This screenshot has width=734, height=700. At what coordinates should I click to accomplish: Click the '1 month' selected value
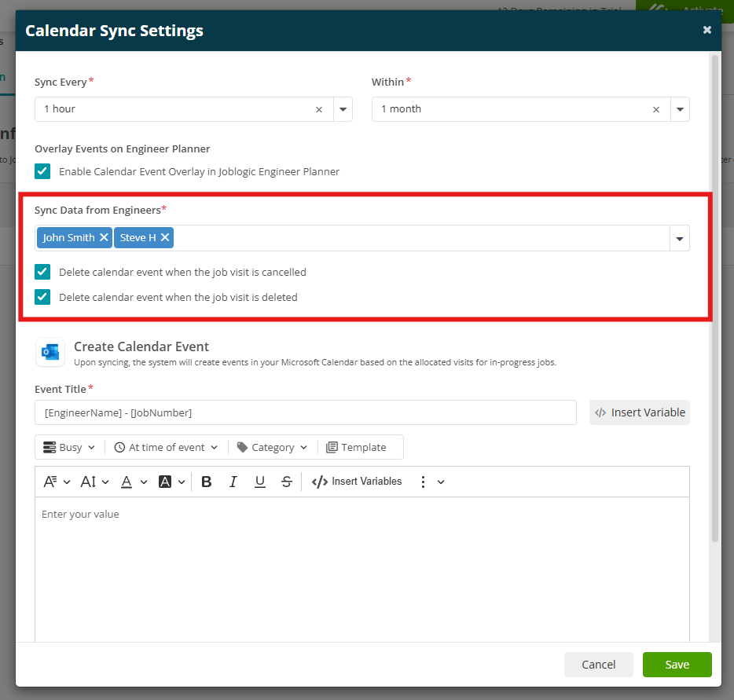[401, 109]
